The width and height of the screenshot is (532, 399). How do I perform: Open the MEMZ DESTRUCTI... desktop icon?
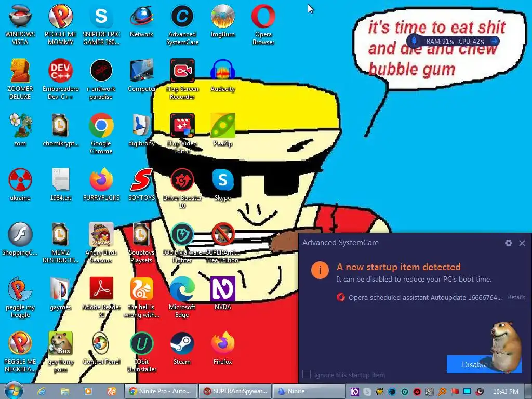pos(60,243)
